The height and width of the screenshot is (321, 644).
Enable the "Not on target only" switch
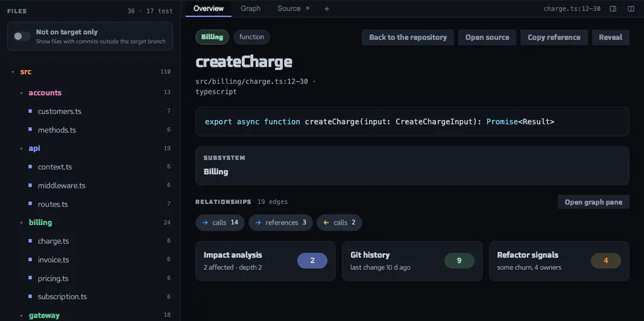tap(22, 36)
